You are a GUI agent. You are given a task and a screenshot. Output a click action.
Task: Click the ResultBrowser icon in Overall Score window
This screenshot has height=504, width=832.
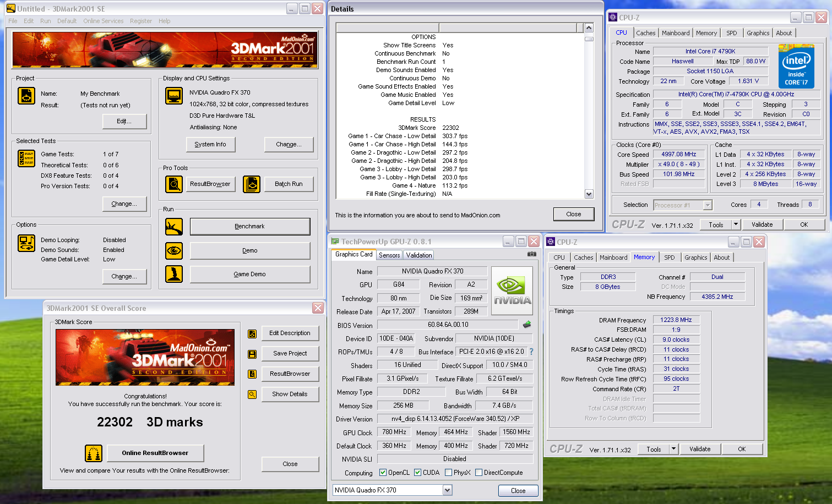(x=252, y=374)
